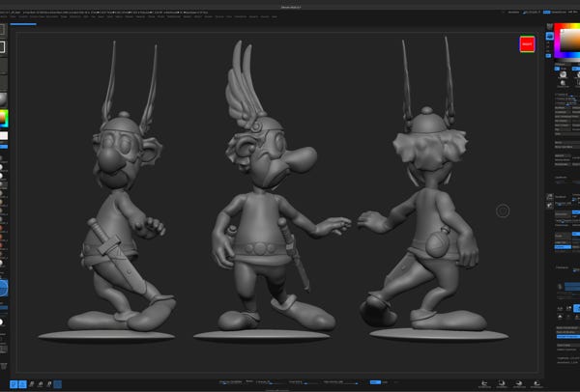Click the white sphere icon on the lower left shelf
Screen dimensions: 580x392
[2, 322]
